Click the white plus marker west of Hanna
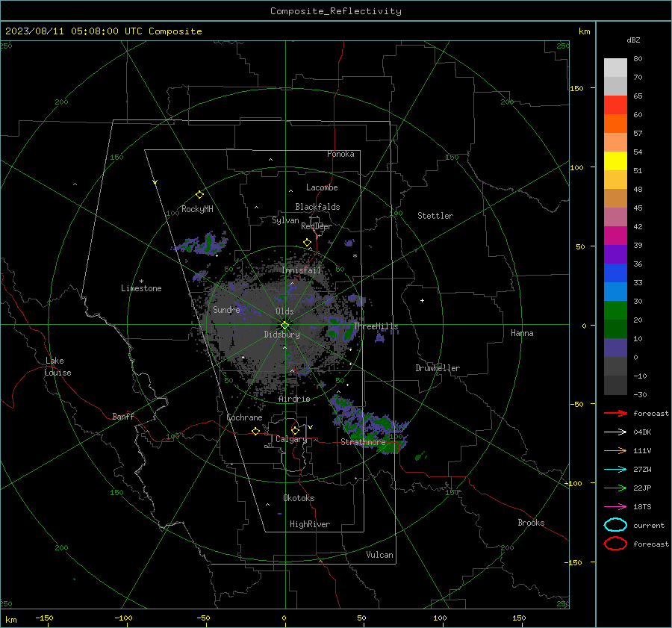The image size is (672, 628). [422, 300]
